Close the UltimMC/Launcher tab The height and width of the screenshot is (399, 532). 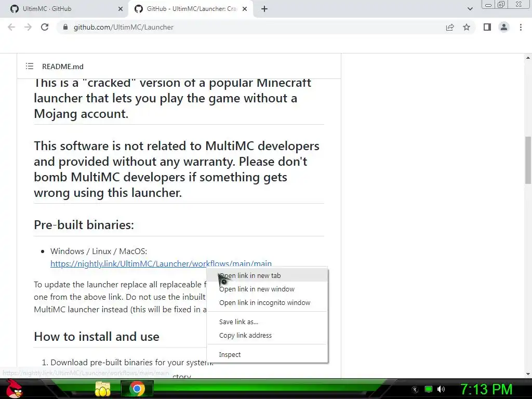click(245, 9)
